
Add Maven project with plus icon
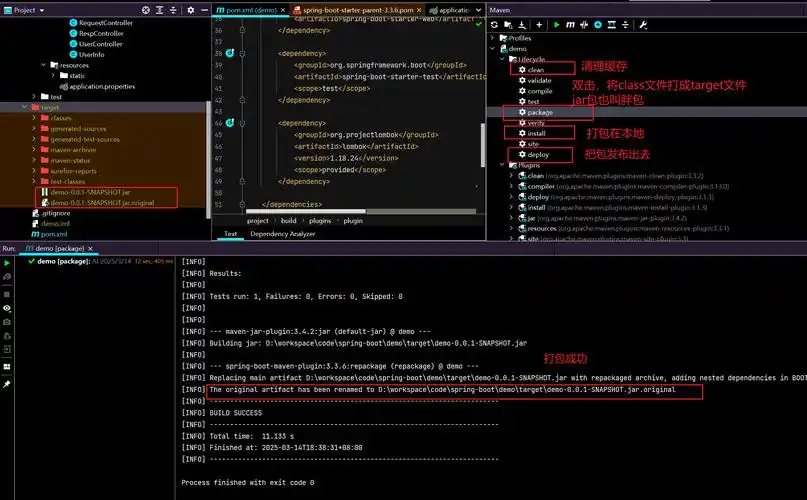[539, 25]
